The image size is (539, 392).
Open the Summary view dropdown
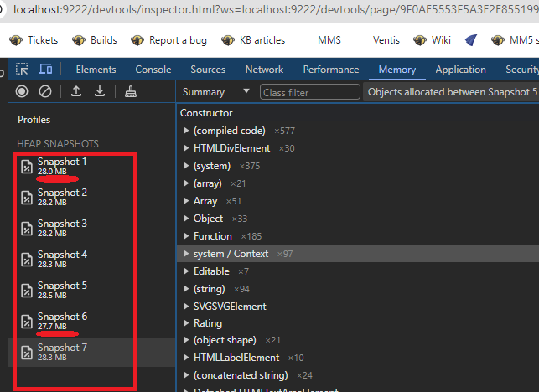(216, 92)
